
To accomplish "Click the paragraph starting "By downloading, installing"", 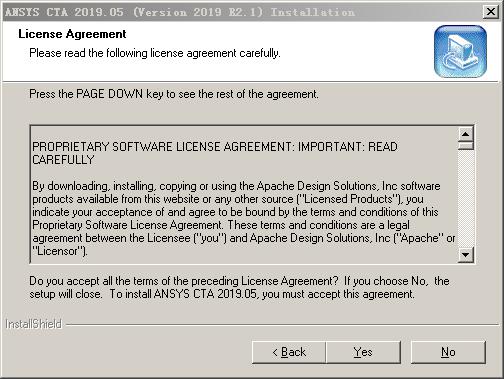I will pos(244,218).
